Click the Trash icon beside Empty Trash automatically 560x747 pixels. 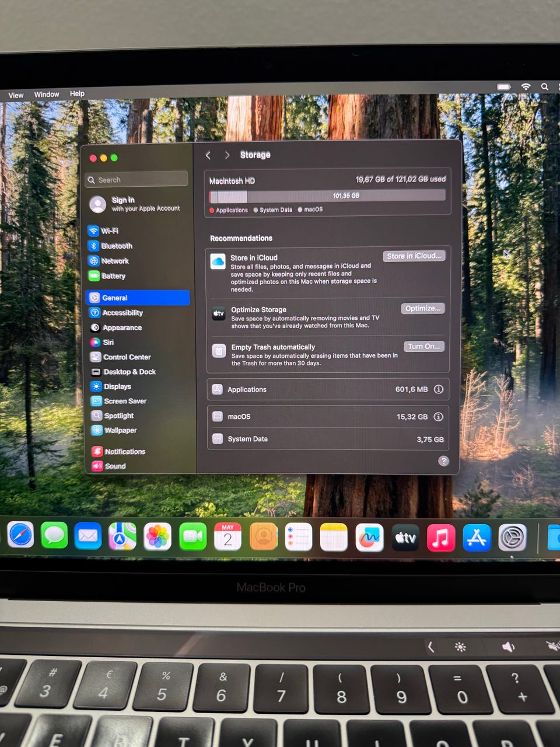point(219,351)
